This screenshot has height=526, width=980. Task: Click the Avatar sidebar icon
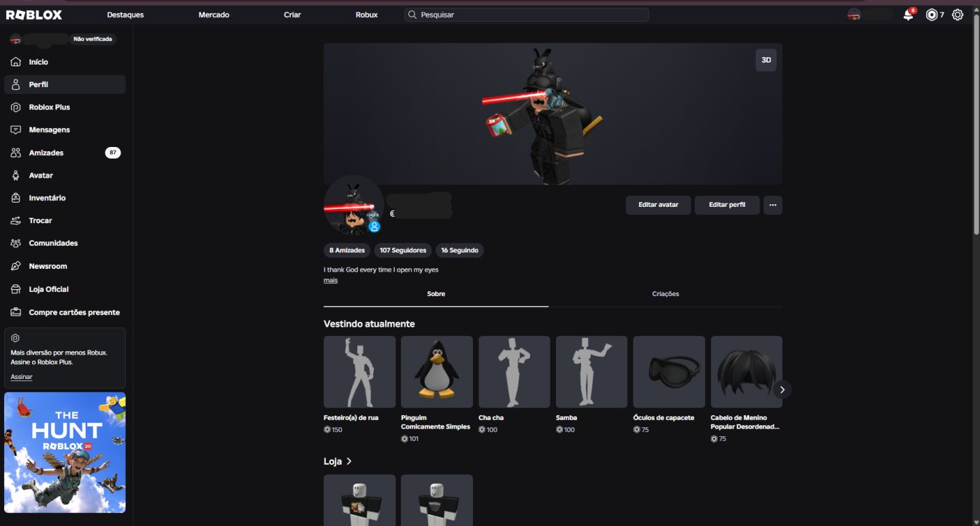[x=16, y=176]
